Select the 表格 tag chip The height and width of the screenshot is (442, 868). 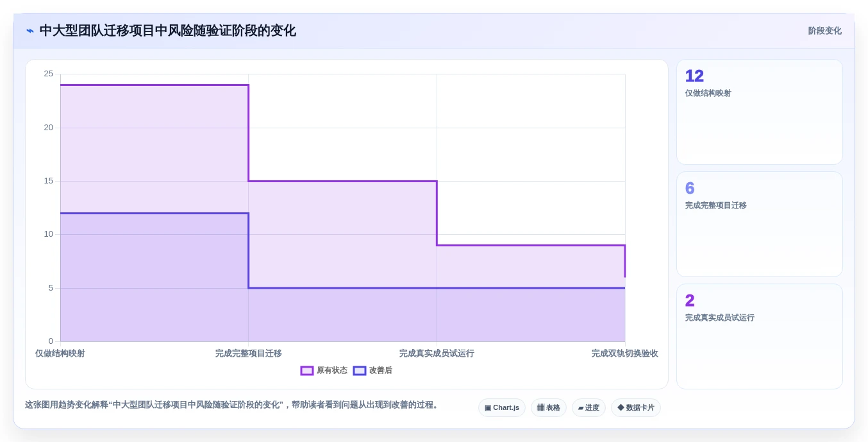click(x=549, y=408)
